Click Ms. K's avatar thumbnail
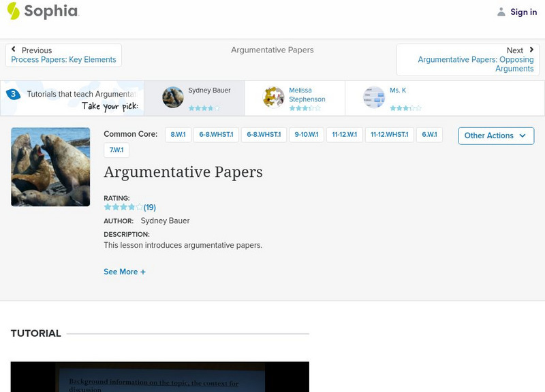The image size is (545, 392). pyautogui.click(x=373, y=97)
